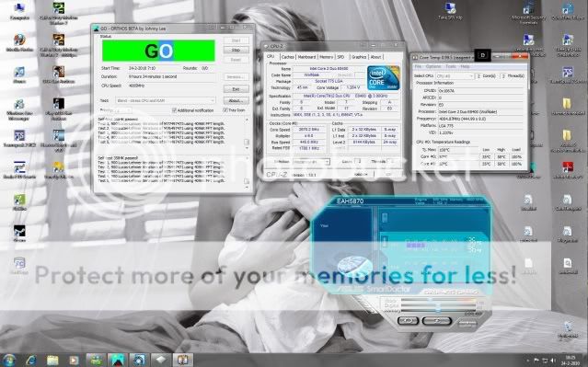
Task: Click the Exit button in ORTHOS
Action: [236, 89]
